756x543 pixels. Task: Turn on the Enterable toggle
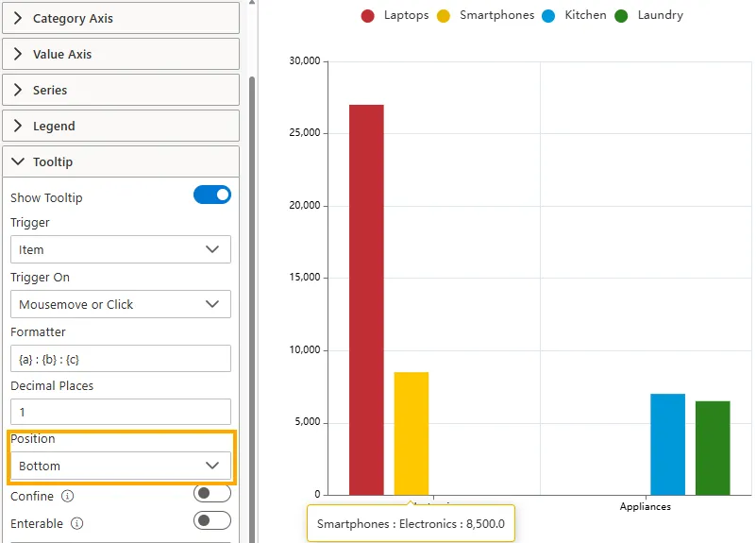[x=212, y=521]
